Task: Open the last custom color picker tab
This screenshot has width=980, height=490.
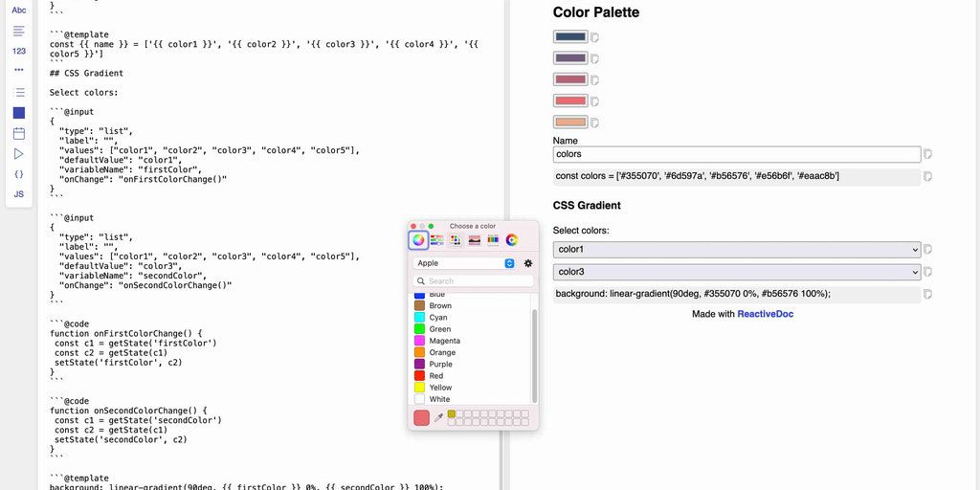Action: click(512, 240)
